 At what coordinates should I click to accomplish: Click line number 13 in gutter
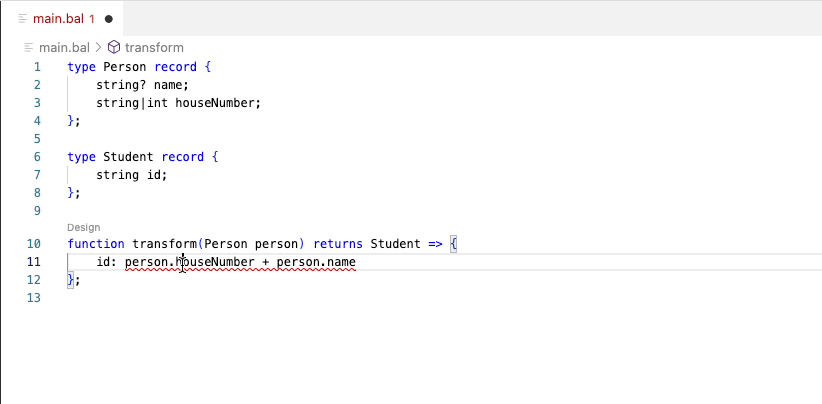pyautogui.click(x=34, y=298)
